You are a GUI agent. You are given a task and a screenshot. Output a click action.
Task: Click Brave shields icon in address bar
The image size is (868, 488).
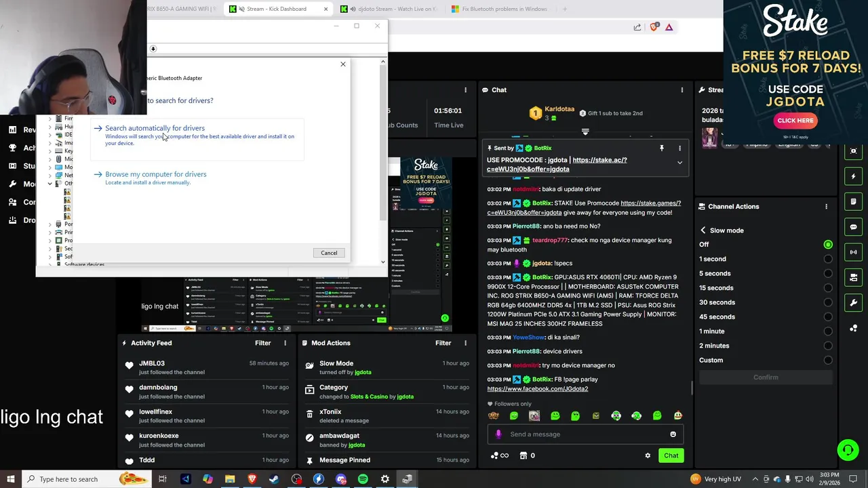tap(654, 27)
